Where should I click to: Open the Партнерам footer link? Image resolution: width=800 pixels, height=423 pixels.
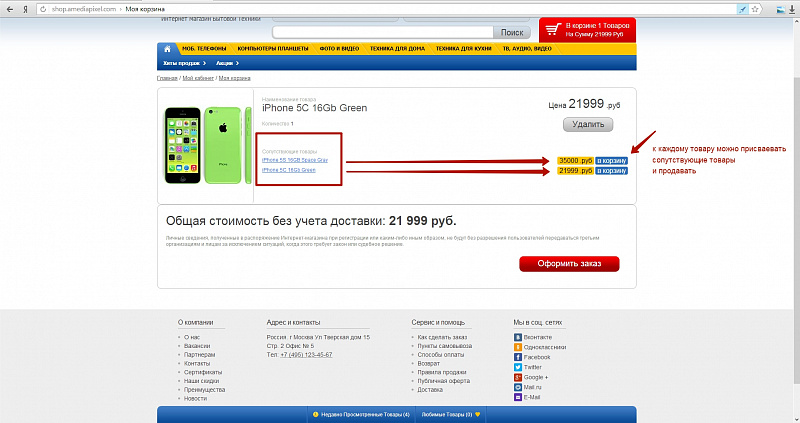coord(199,355)
